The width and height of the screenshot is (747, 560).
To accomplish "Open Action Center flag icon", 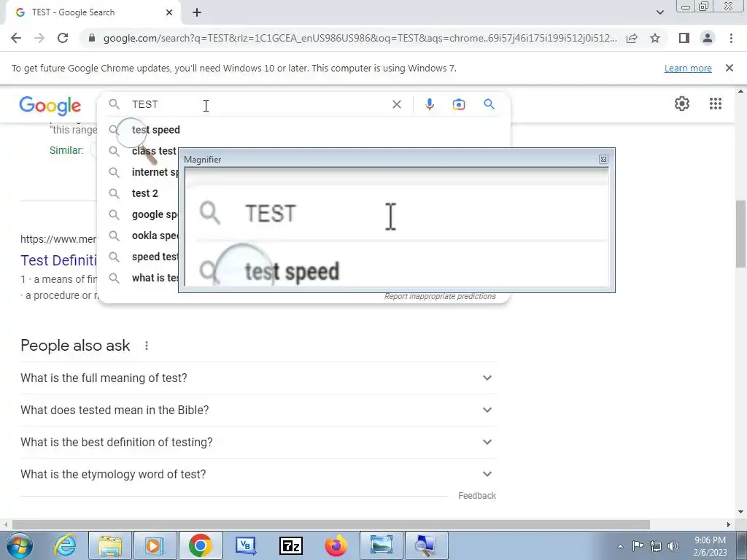I will click(x=638, y=546).
